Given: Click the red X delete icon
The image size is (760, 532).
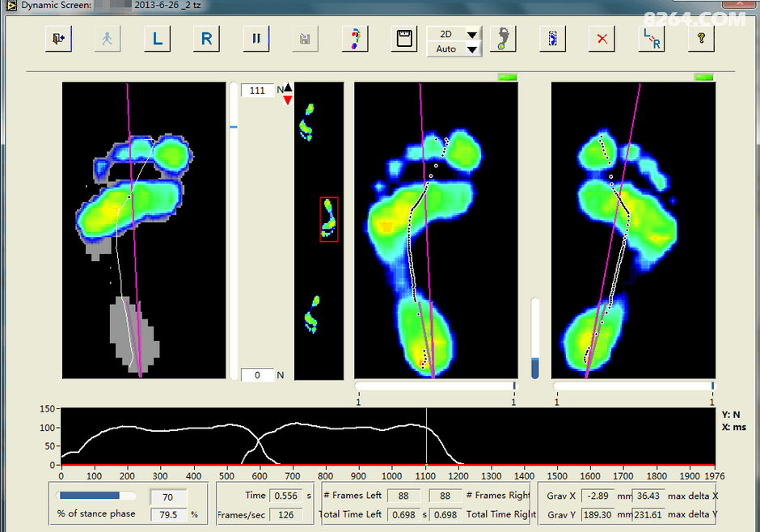Looking at the screenshot, I should [602, 39].
